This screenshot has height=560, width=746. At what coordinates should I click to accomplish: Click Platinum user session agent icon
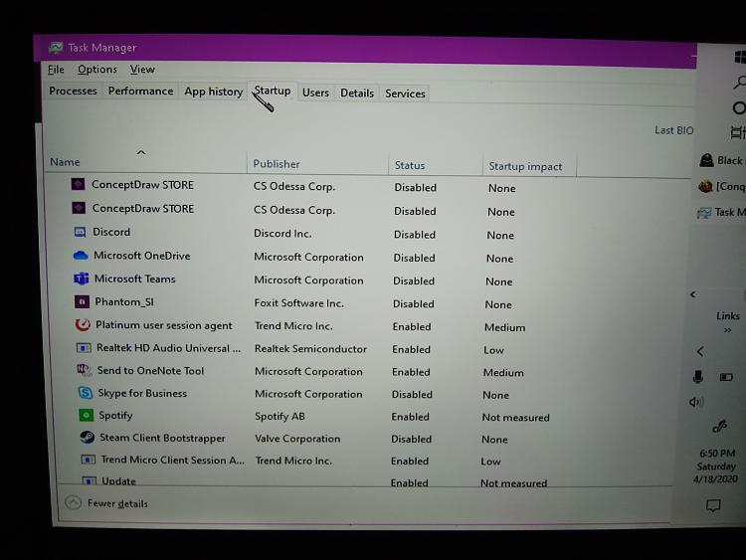(83, 324)
